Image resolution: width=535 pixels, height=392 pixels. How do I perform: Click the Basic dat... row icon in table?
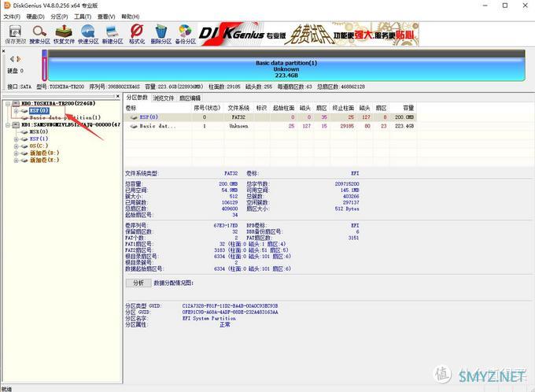(134, 127)
